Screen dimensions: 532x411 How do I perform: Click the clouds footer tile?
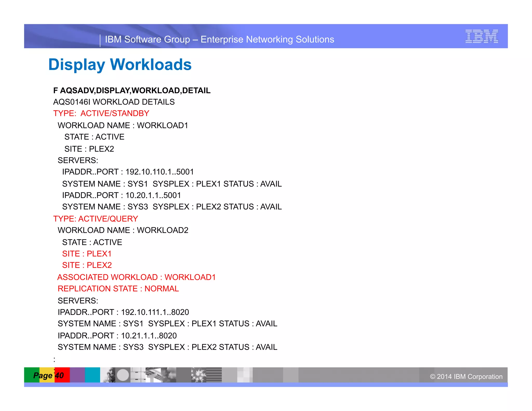pyautogui.click(x=168, y=375)
